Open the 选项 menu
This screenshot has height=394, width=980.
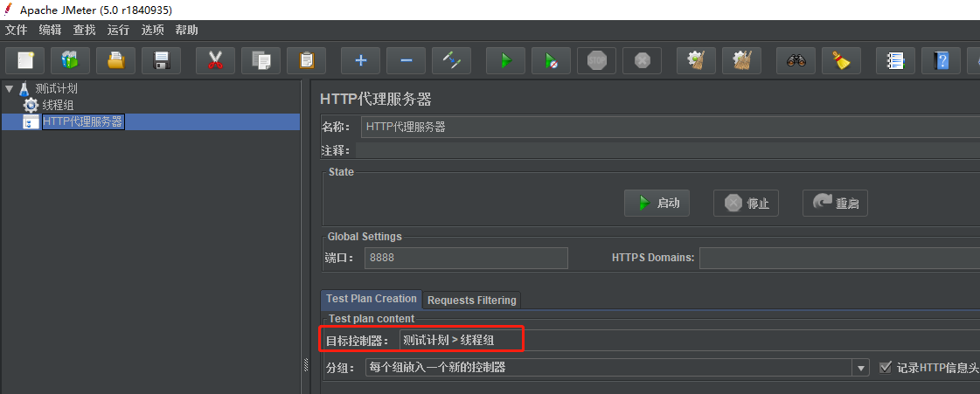tap(152, 30)
